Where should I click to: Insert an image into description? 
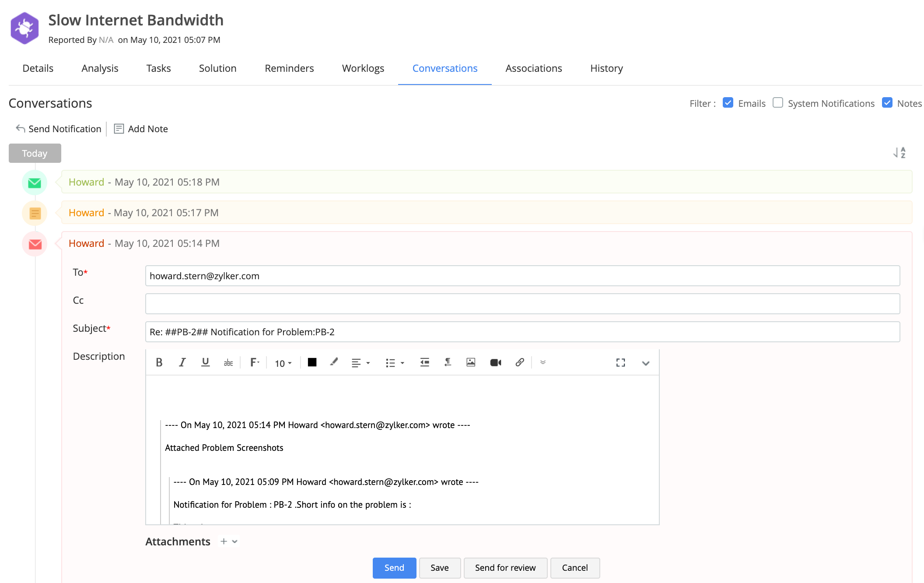[x=471, y=362]
